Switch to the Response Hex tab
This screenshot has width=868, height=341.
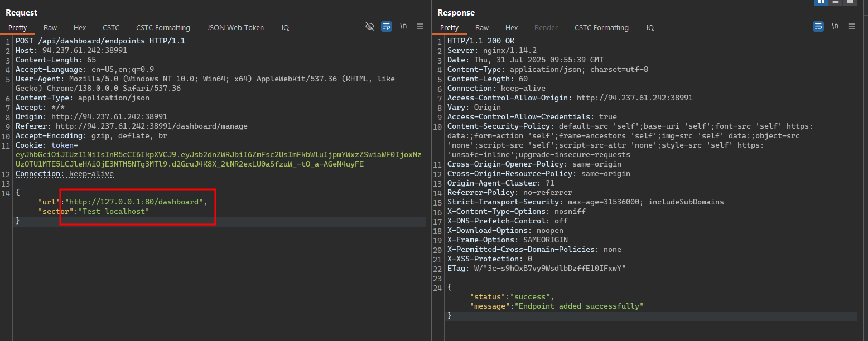coord(512,27)
